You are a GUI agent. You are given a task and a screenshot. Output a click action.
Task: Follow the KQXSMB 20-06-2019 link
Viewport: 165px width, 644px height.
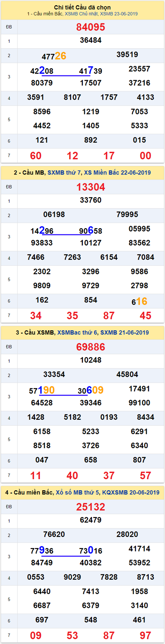pyautogui.click(x=131, y=492)
